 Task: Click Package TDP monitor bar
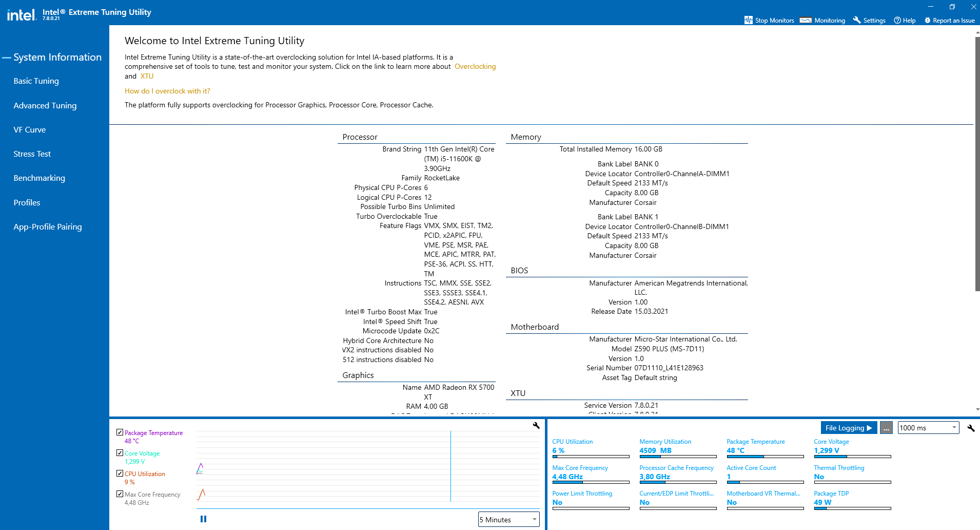[852, 508]
